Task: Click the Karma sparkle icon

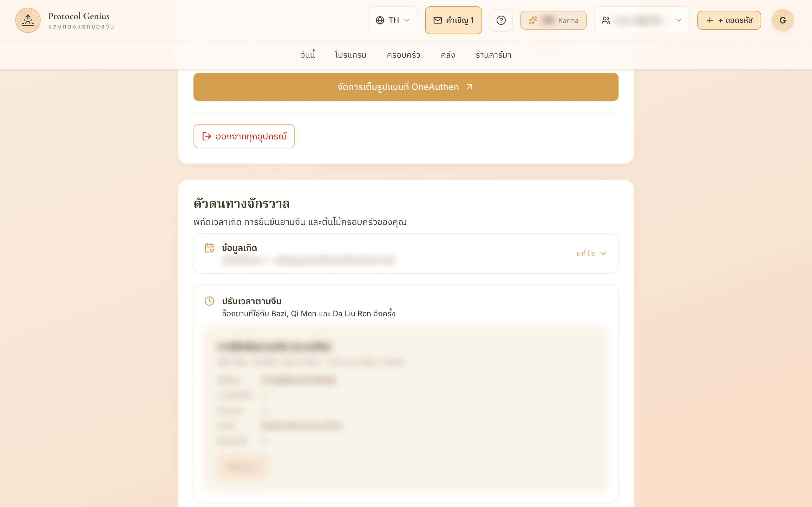Action: click(x=533, y=21)
